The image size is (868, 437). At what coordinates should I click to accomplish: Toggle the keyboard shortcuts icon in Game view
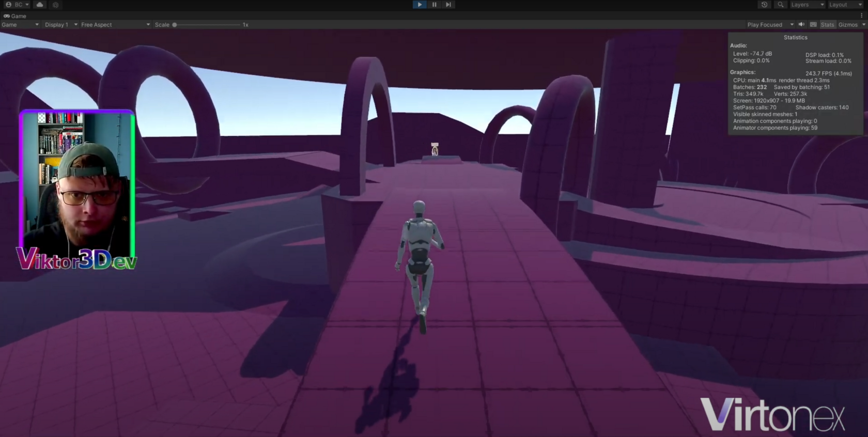pos(813,25)
